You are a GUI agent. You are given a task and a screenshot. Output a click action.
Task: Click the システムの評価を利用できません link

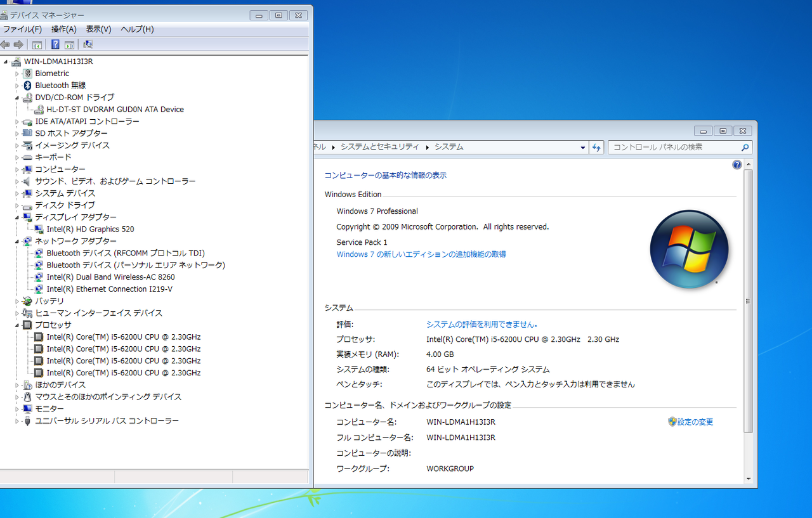[483, 324]
